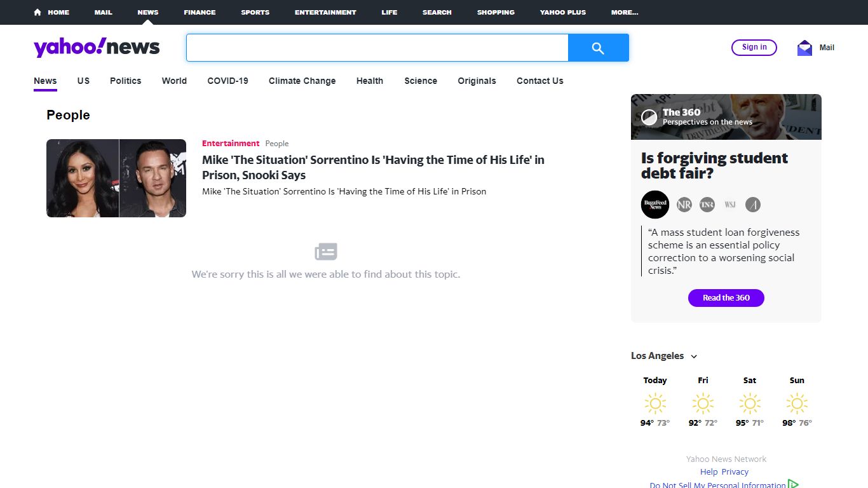The image size is (868, 488).
Task: Click the Yahoo News logo
Action: tap(97, 48)
